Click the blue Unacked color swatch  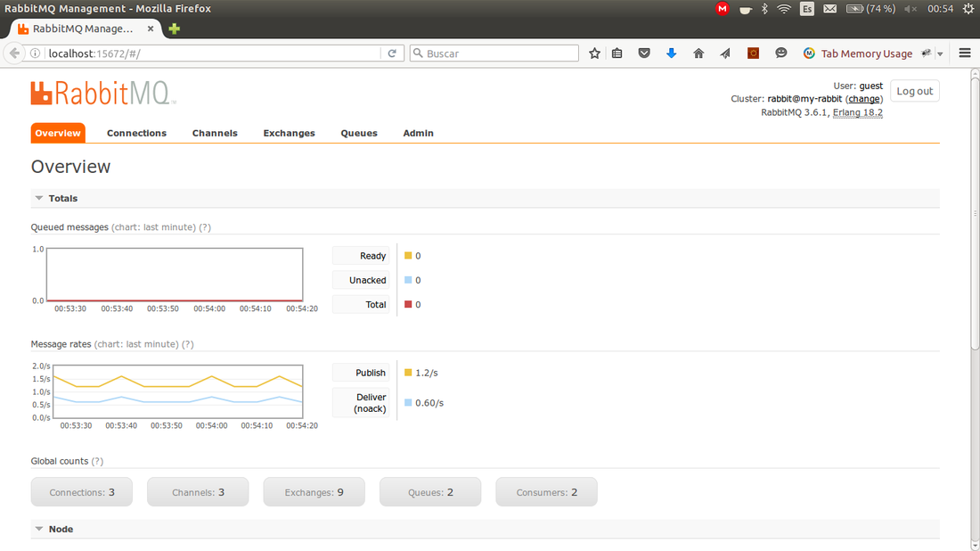pyautogui.click(x=408, y=280)
